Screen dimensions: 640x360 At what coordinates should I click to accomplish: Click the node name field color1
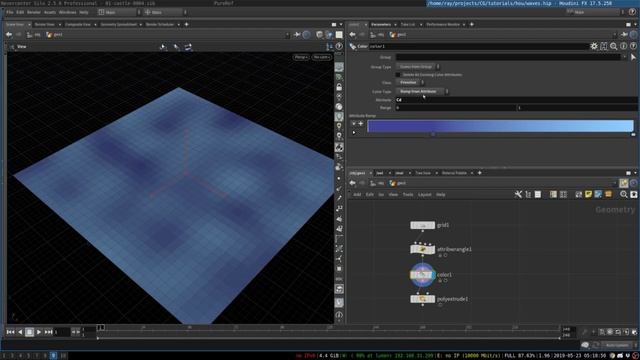(x=478, y=47)
